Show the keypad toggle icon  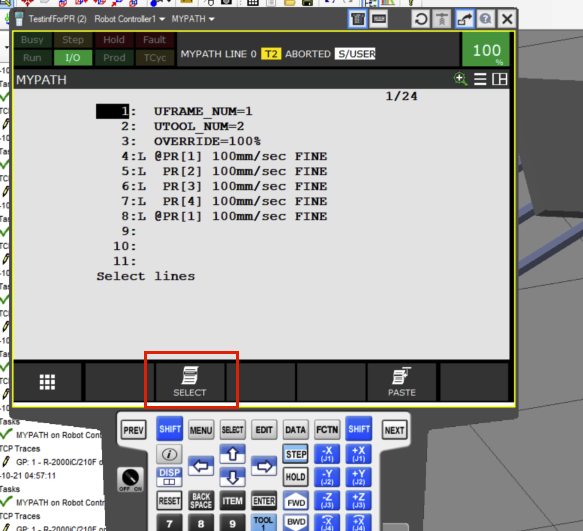tap(379, 19)
